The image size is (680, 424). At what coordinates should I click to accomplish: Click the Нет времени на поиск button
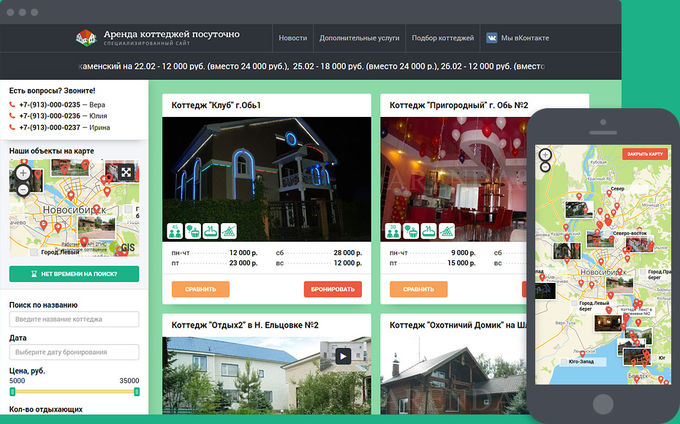(74, 274)
